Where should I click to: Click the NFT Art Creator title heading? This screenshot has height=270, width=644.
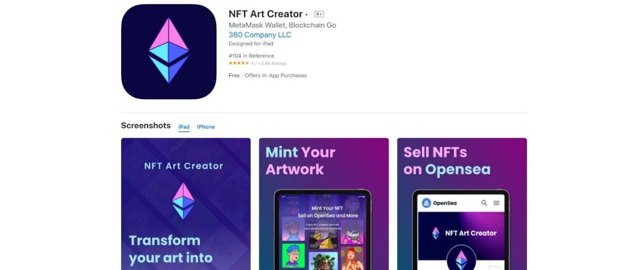266,14
